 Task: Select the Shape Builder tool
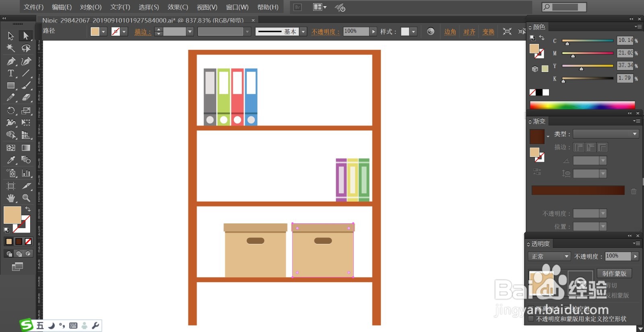(11, 135)
